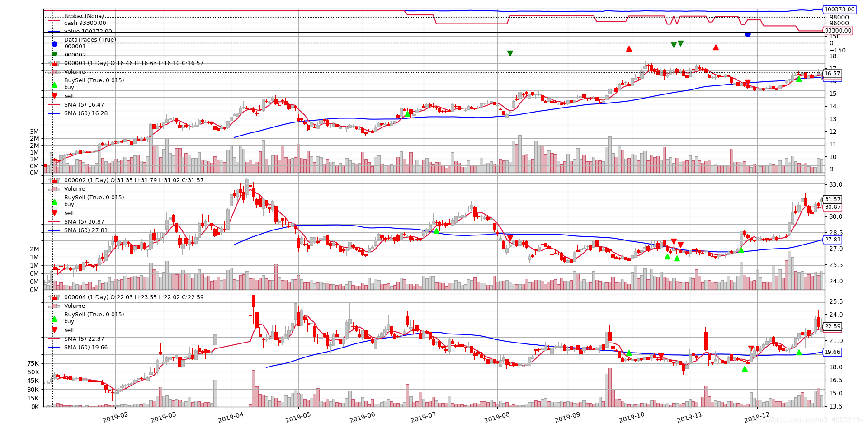Screen dimensions: 868x428
Task: Click the candlestick legend icon for 000002 (1 Day)
Action: [x=54, y=180]
